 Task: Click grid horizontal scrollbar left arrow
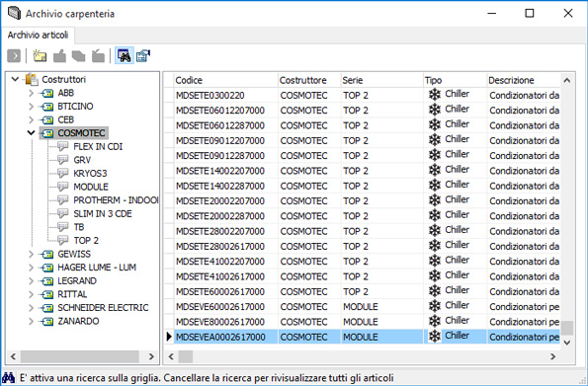(x=171, y=356)
